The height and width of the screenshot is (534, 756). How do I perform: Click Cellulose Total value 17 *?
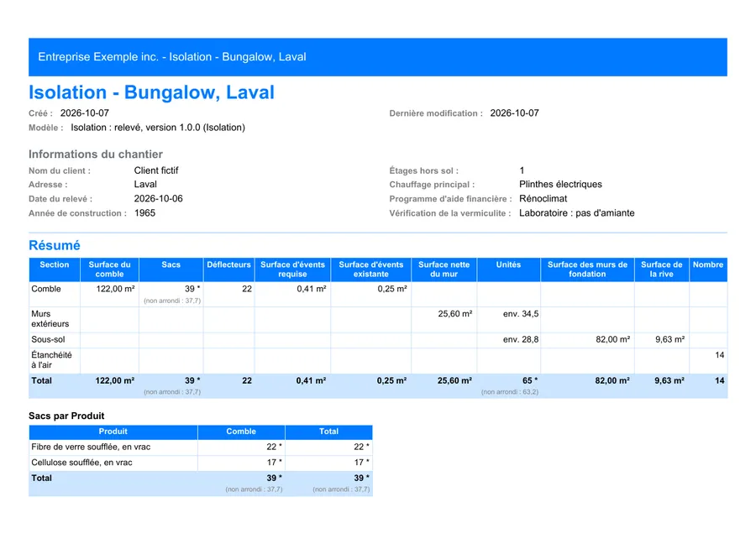click(x=361, y=463)
